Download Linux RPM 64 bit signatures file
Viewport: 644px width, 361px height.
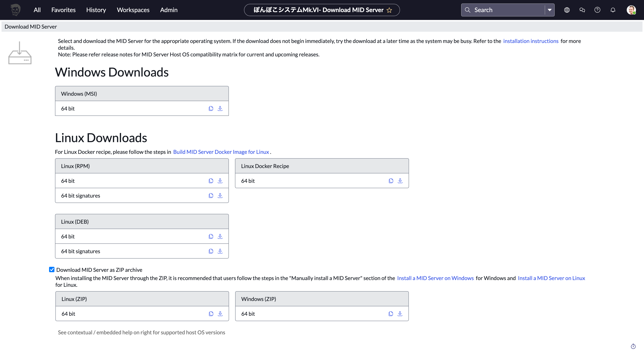click(x=220, y=195)
